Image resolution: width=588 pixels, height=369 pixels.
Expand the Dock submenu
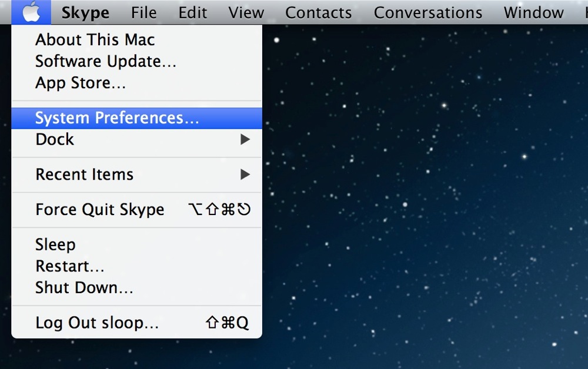click(137, 139)
